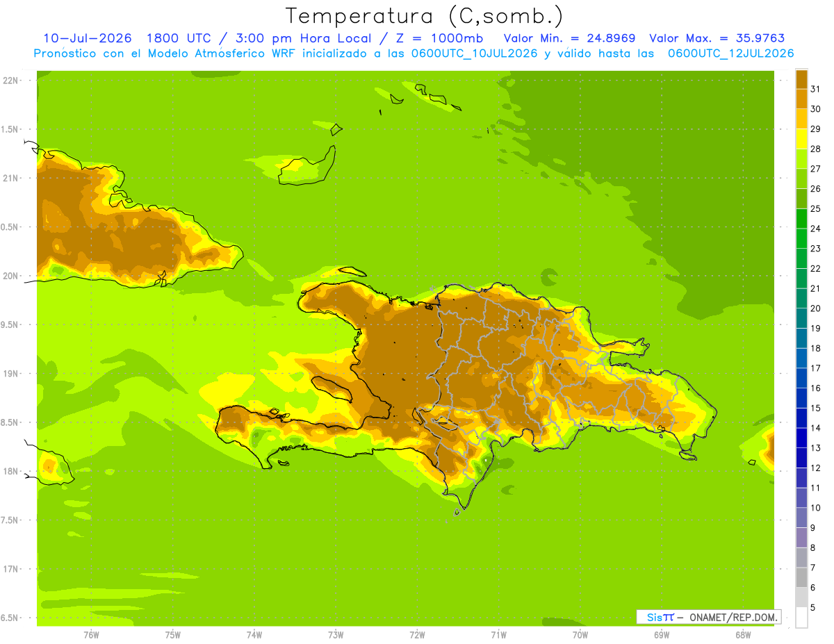
Task: Pick legend swatch between 30 and 31
Action: pos(801,99)
